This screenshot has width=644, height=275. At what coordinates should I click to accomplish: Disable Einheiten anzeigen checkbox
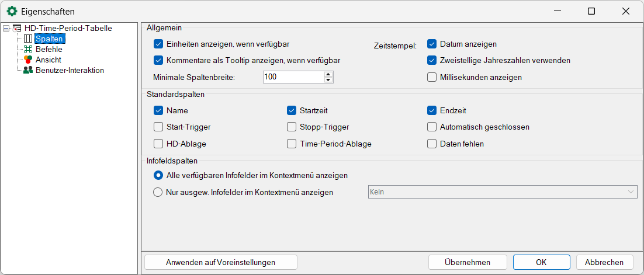(158, 44)
